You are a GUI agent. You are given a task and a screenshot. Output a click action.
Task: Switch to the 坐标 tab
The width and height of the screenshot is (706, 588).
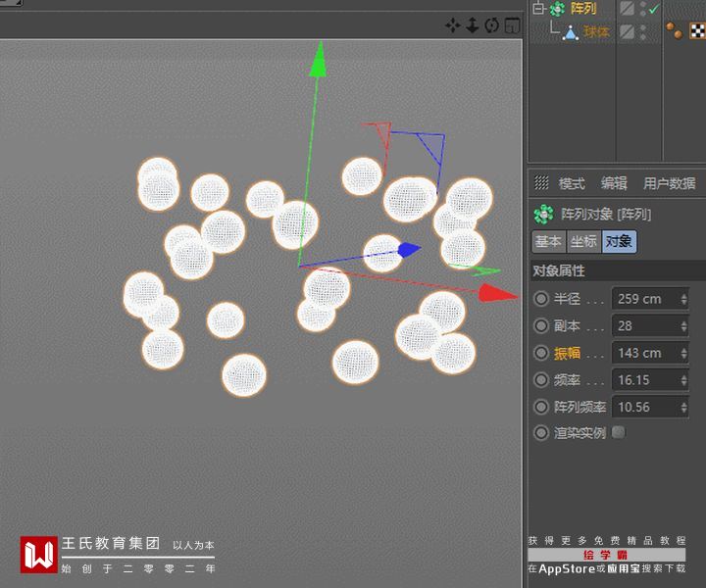[583, 242]
